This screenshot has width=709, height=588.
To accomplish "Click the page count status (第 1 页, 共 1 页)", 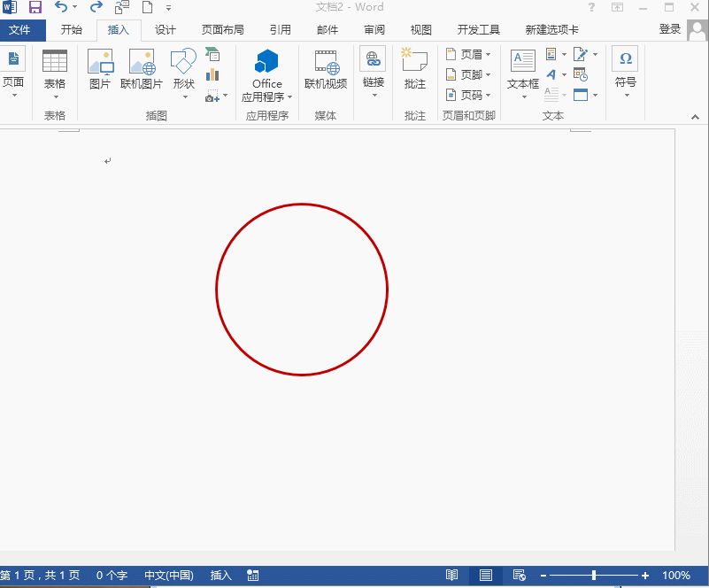I will 40,576.
